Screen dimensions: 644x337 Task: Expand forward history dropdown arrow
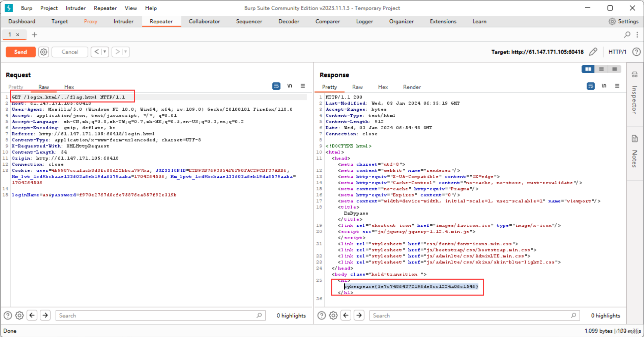(x=125, y=52)
